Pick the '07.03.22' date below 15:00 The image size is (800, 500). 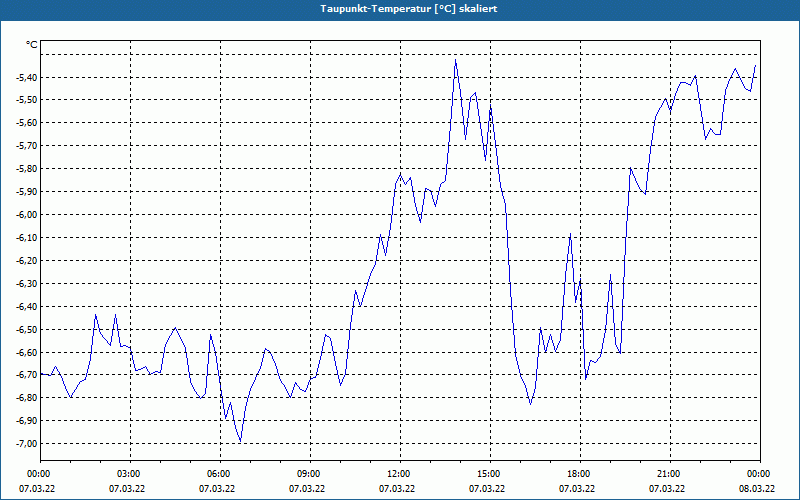pyautogui.click(x=487, y=489)
